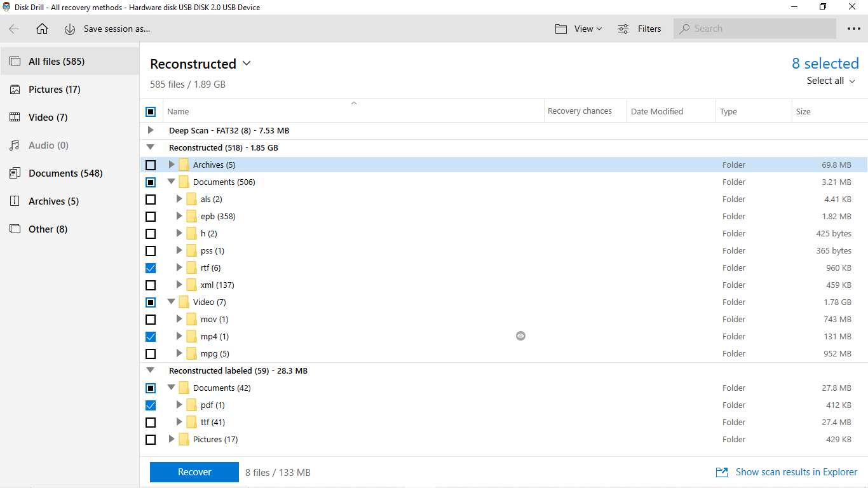Click the Recover button
The width and height of the screenshot is (868, 488).
194,472
